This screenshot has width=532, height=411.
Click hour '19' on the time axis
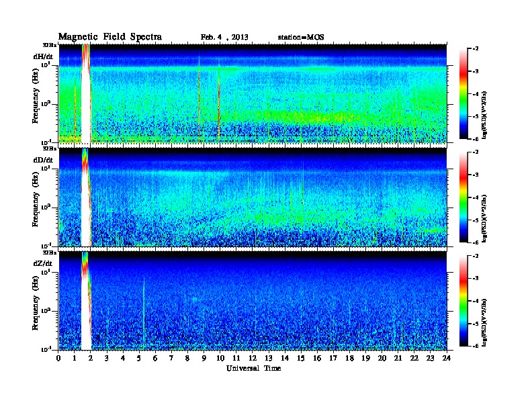coord(365,358)
